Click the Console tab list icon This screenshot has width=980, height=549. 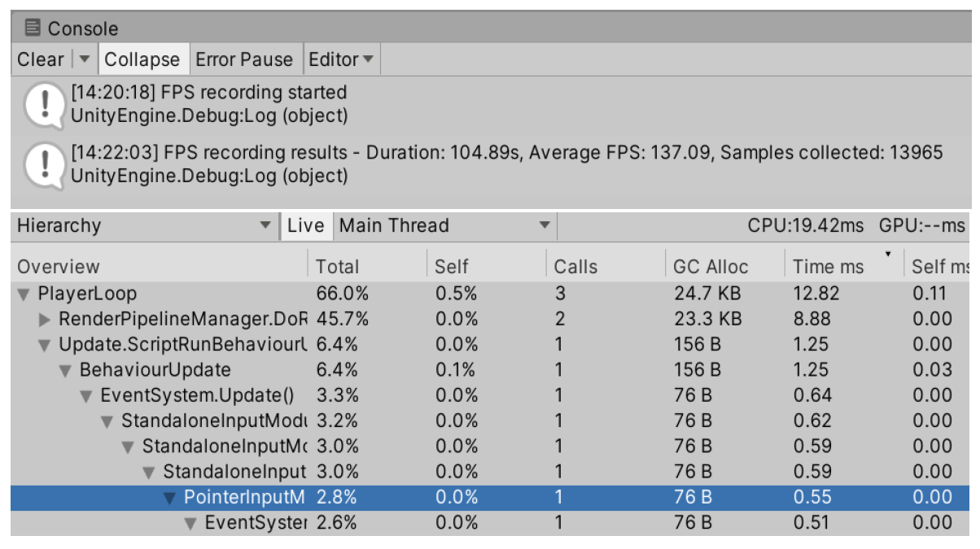point(33,28)
